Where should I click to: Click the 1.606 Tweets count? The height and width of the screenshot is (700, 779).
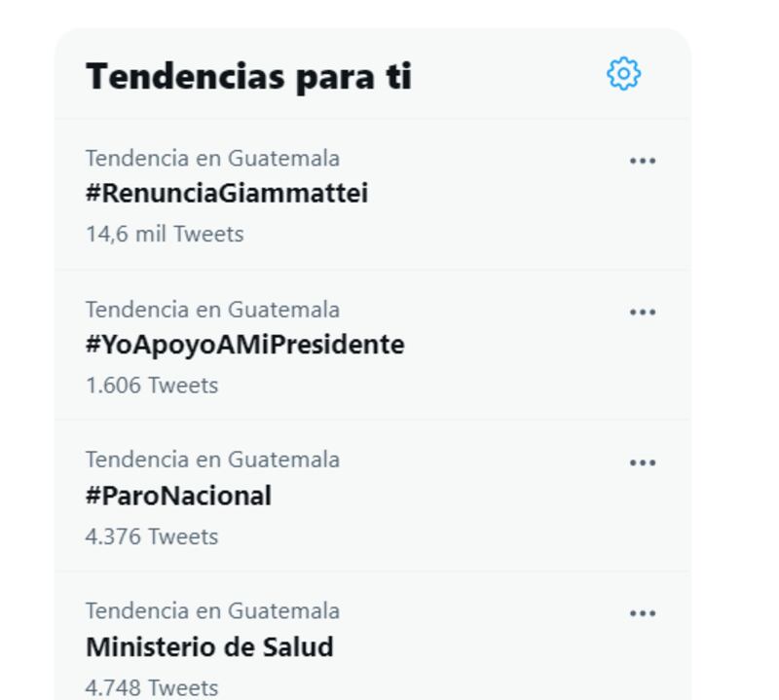[152, 386]
